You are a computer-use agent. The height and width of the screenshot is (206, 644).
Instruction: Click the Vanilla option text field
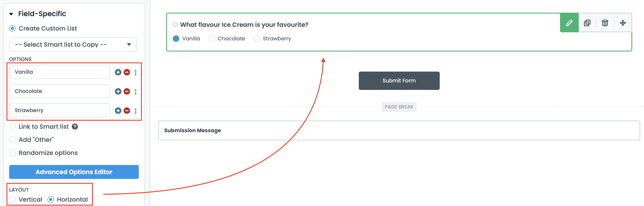(59, 72)
